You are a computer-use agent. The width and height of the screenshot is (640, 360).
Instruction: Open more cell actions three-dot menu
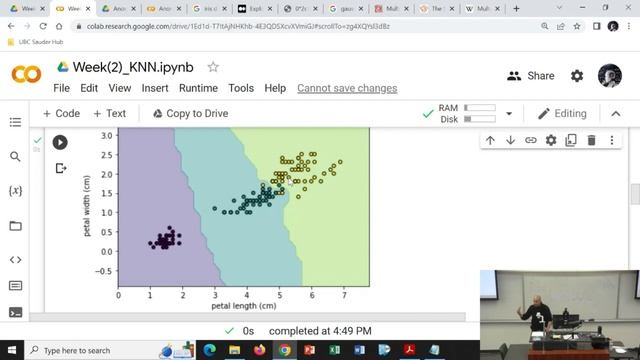pyautogui.click(x=612, y=140)
